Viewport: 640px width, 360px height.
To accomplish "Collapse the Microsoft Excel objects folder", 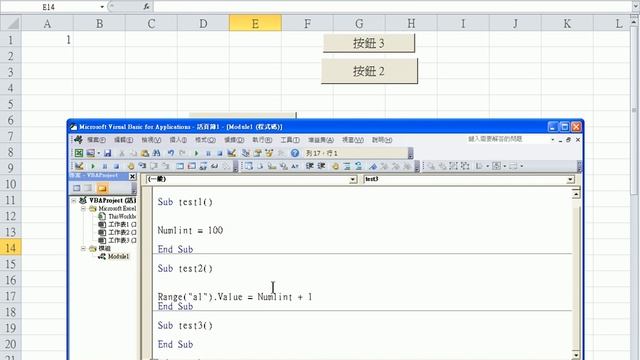I will pos(83,209).
